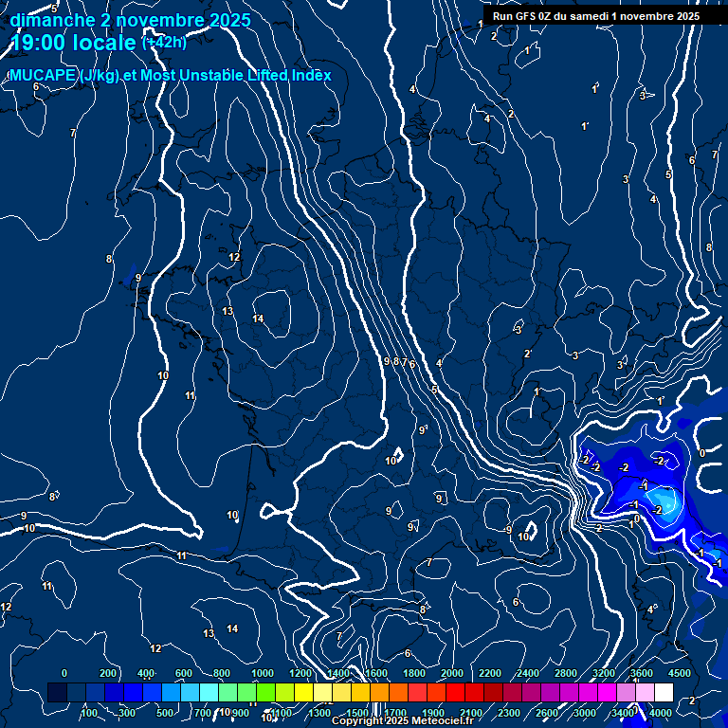Screen dimensions: 728x728
Task: Click the '3000' legend scale label
Action: tap(585, 713)
